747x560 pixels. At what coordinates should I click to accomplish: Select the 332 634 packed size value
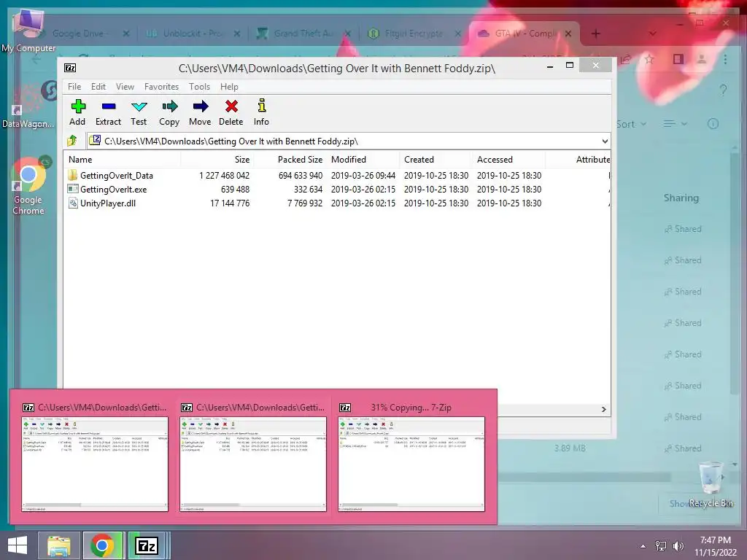[x=309, y=189]
